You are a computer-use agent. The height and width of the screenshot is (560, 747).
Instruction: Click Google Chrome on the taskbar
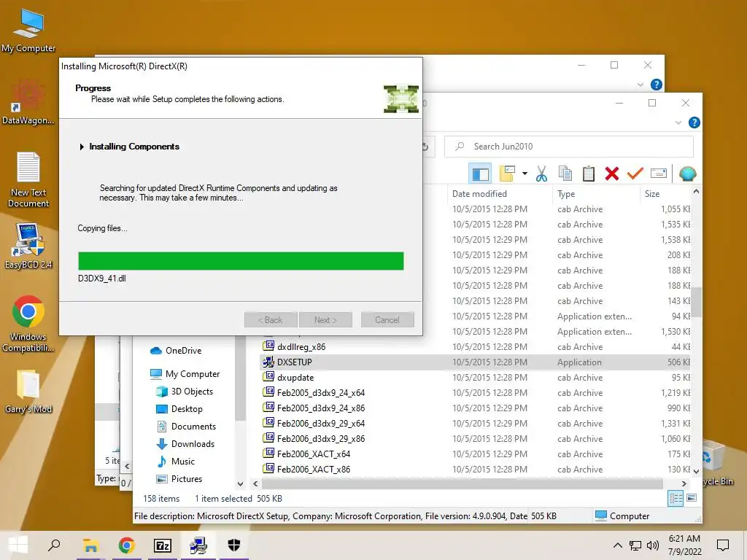tap(126, 545)
